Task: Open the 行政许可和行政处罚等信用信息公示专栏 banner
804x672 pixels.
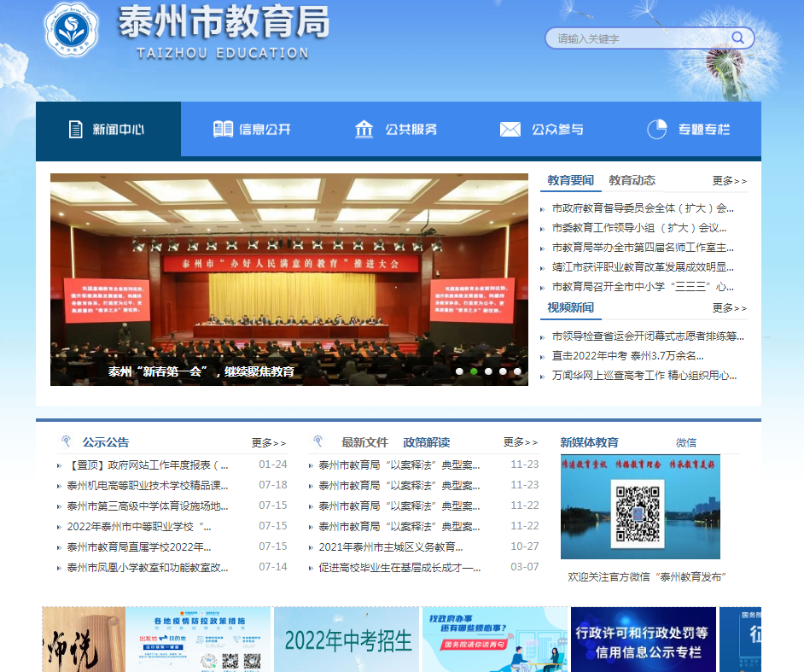Action: pos(644,640)
